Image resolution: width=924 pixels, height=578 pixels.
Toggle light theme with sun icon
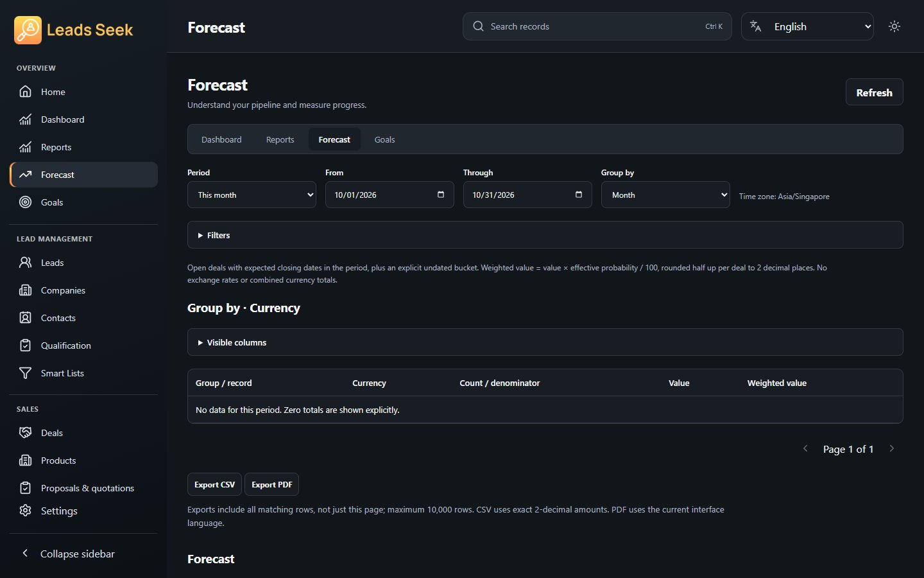tap(894, 26)
